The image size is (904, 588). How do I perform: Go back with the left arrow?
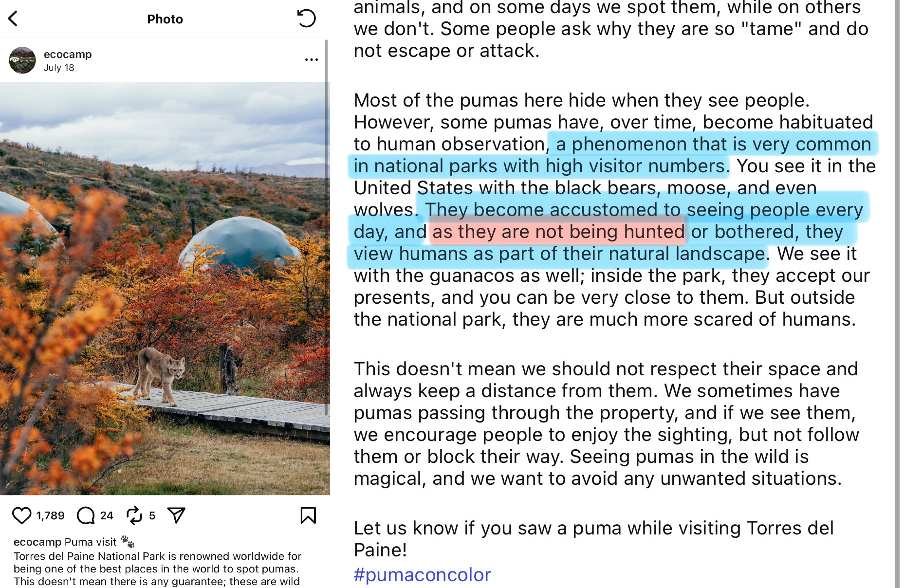(x=13, y=19)
